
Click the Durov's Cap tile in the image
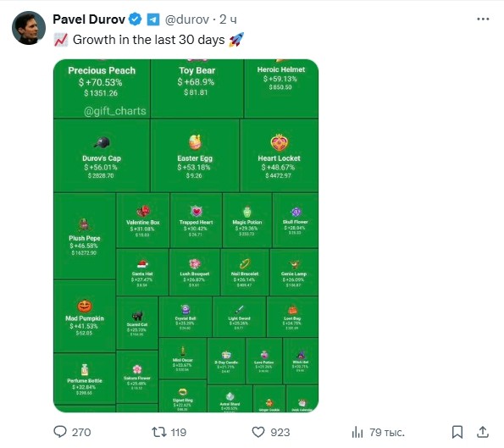coord(102,156)
